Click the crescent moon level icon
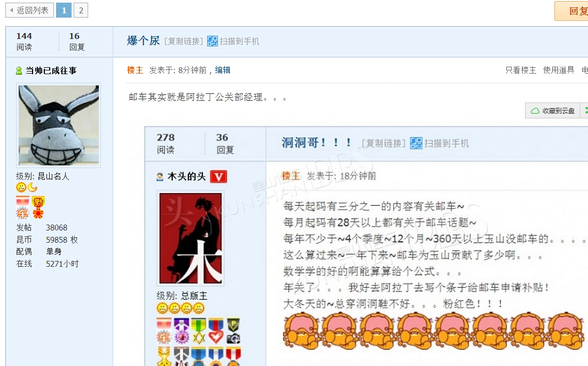This screenshot has height=366, width=588. pyautogui.click(x=32, y=187)
